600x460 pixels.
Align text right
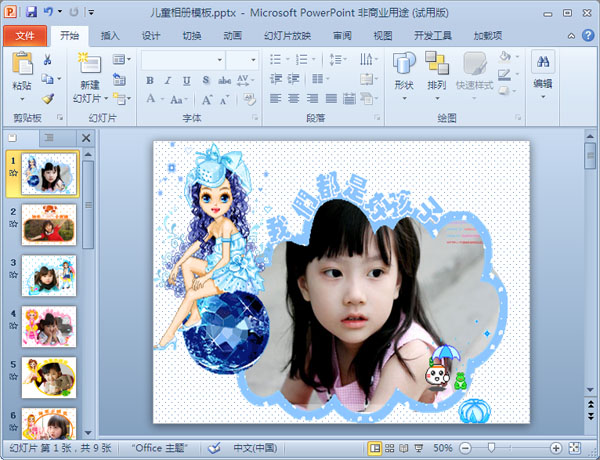coord(312,99)
